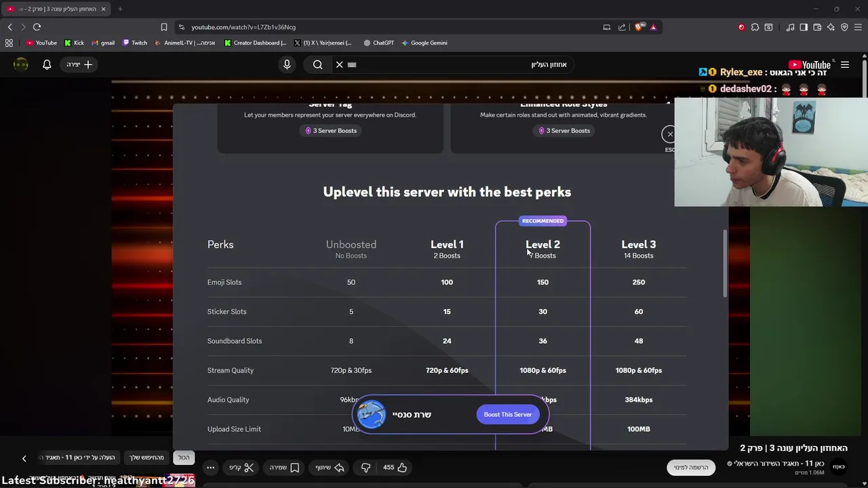Click the Emoji Slots row label

pyautogui.click(x=224, y=282)
